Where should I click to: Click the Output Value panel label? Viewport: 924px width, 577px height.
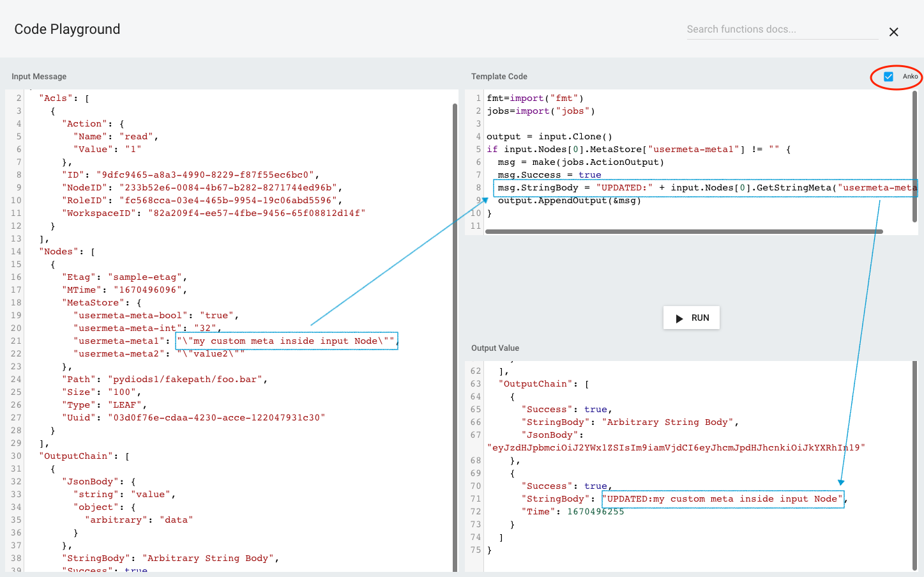click(x=495, y=348)
